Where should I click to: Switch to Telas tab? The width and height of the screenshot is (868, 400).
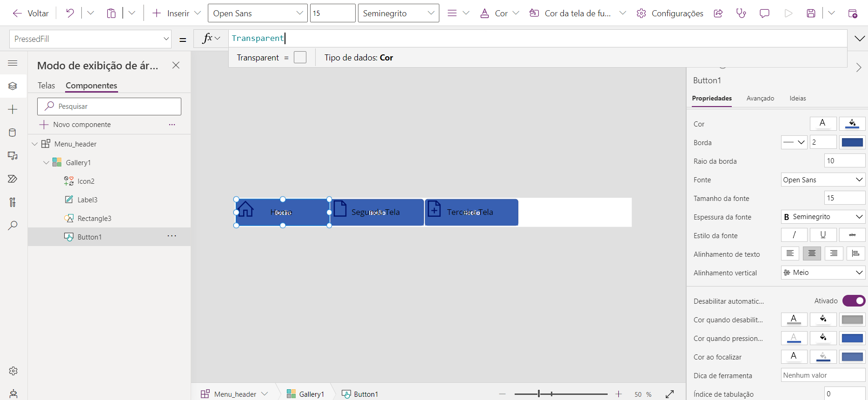pos(46,86)
